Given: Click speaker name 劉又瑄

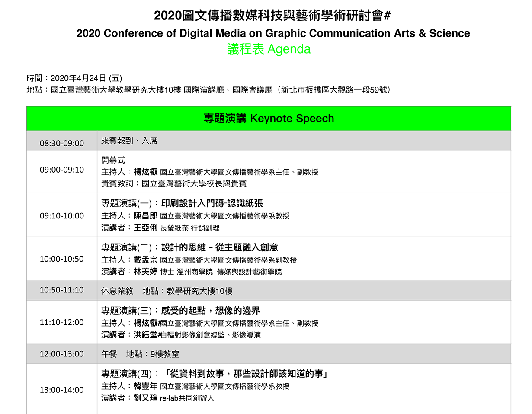Looking at the screenshot, I should 145,398.
